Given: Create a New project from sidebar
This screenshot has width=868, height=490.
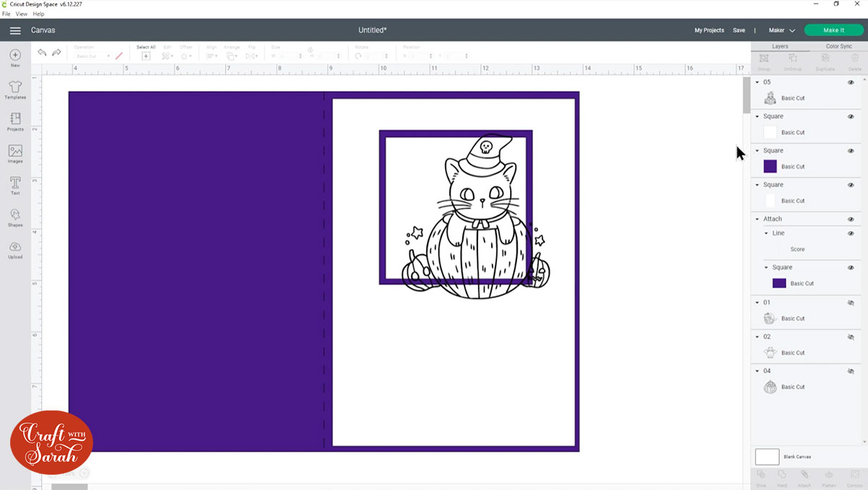Looking at the screenshot, I should pos(15,58).
